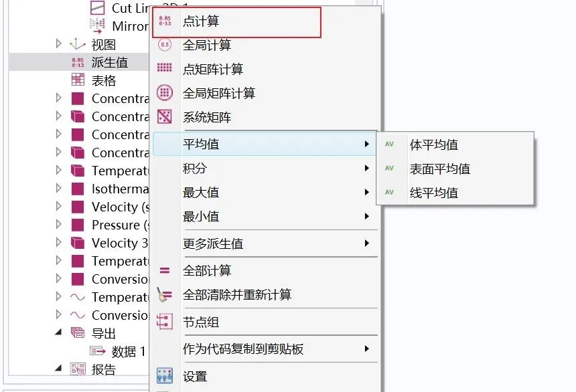This screenshot has height=392, width=576.
Task: Open 设置 via its settings icon
Action: pyautogui.click(x=165, y=376)
